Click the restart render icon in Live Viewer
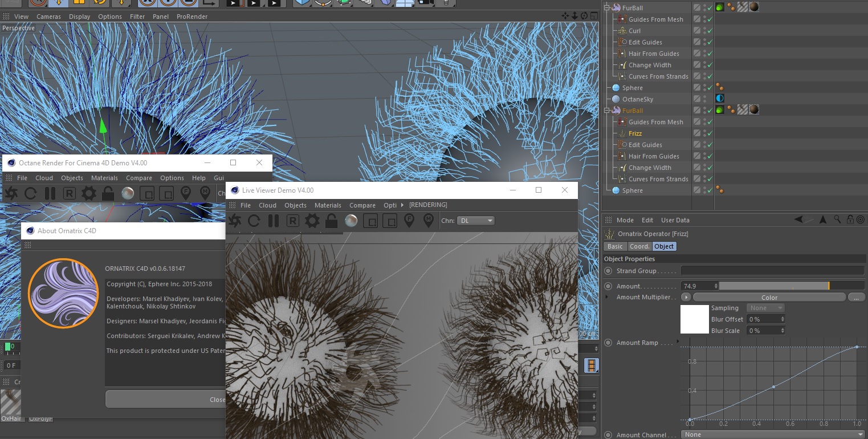 pos(254,221)
